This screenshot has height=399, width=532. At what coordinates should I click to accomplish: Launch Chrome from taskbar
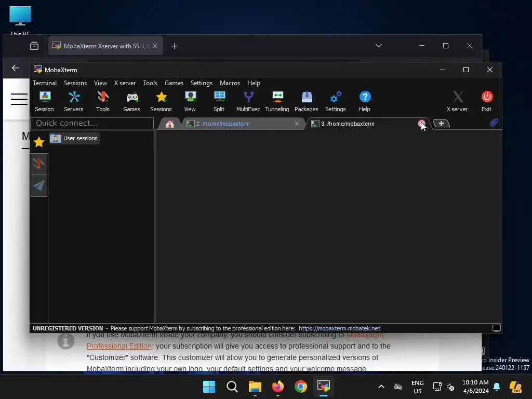(301, 387)
